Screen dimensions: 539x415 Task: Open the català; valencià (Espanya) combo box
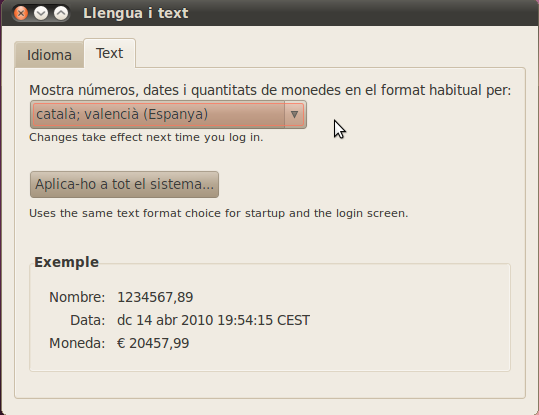click(168, 114)
